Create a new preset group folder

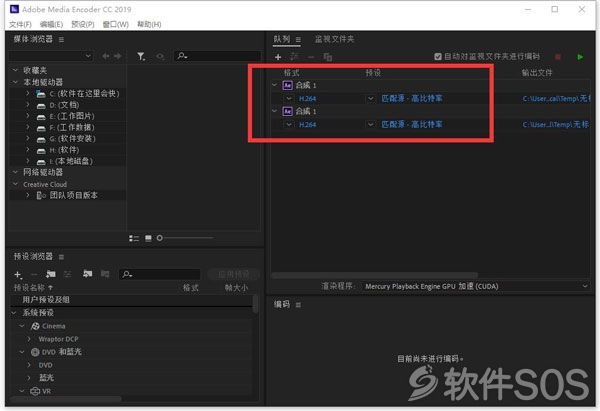click(x=51, y=274)
